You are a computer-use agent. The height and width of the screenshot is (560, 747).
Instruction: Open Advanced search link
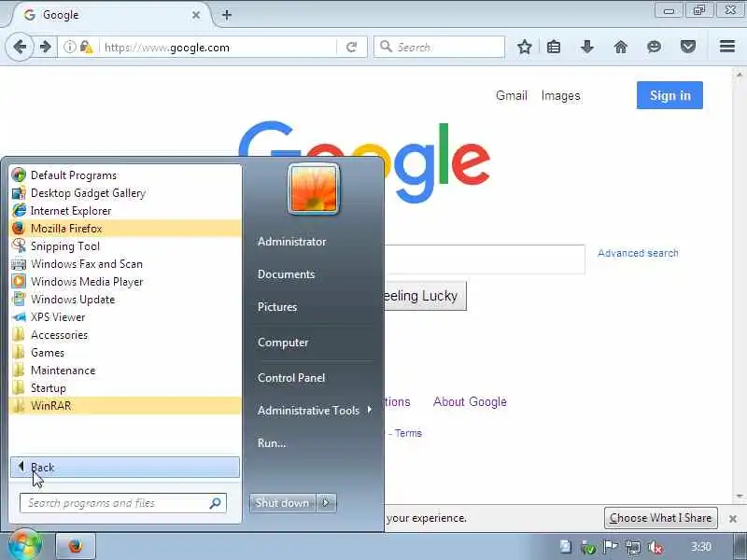coord(638,253)
